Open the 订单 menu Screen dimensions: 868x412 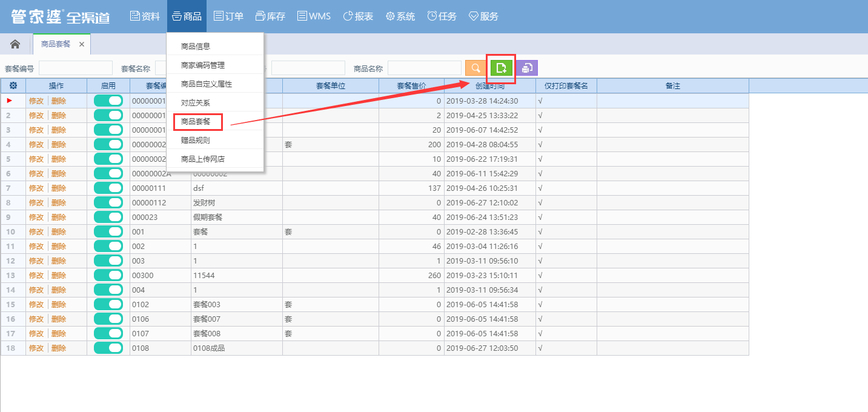(228, 16)
